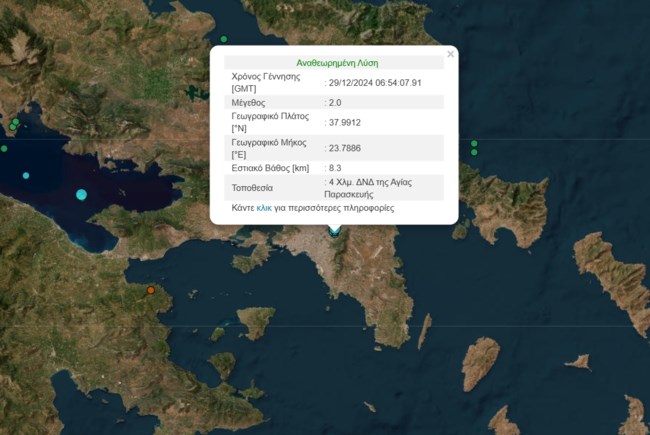
Task: Select the lower green marker off east Attica
Action: (x=474, y=153)
